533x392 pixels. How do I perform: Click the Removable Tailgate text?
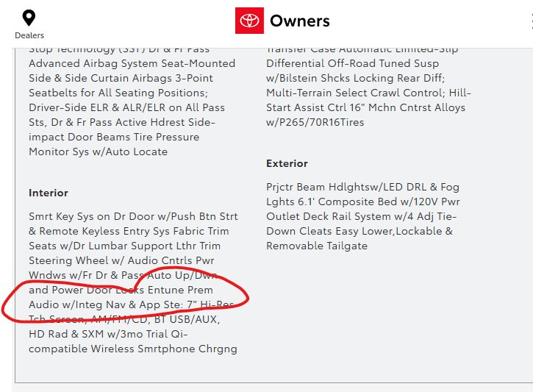[x=317, y=246]
